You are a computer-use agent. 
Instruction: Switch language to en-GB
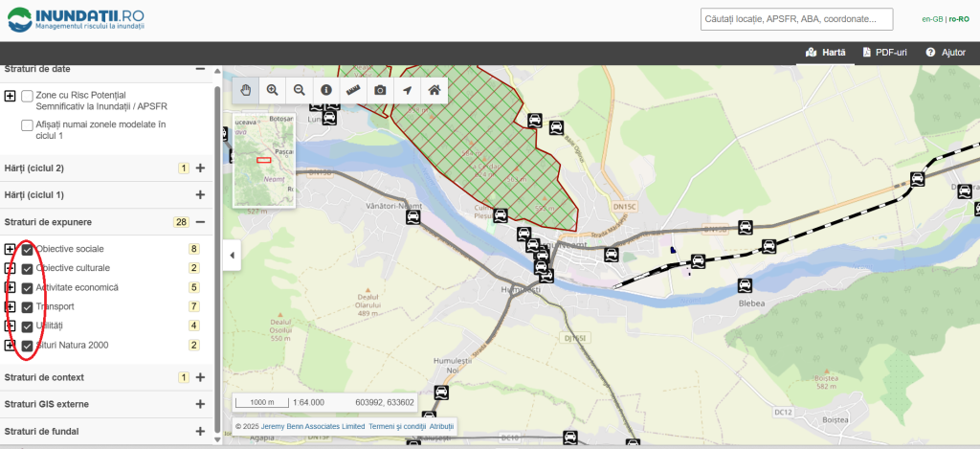tap(931, 19)
